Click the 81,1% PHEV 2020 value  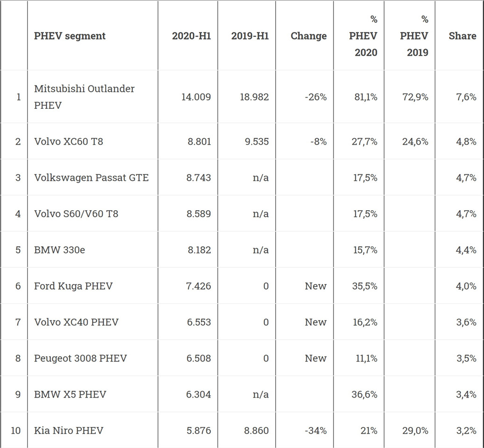click(x=366, y=97)
